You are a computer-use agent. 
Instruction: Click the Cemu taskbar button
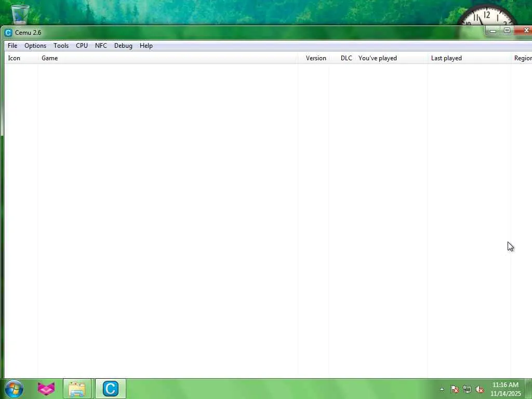pyautogui.click(x=111, y=389)
